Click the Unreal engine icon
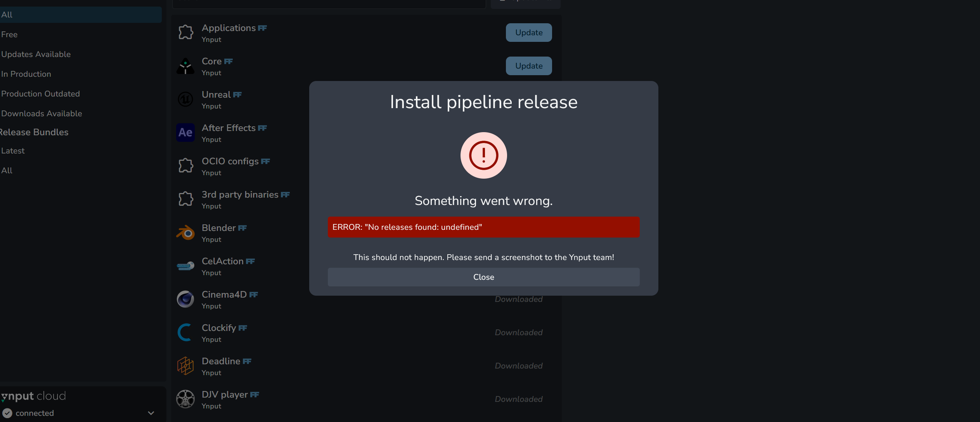This screenshot has height=422, width=980. pyautogui.click(x=185, y=99)
